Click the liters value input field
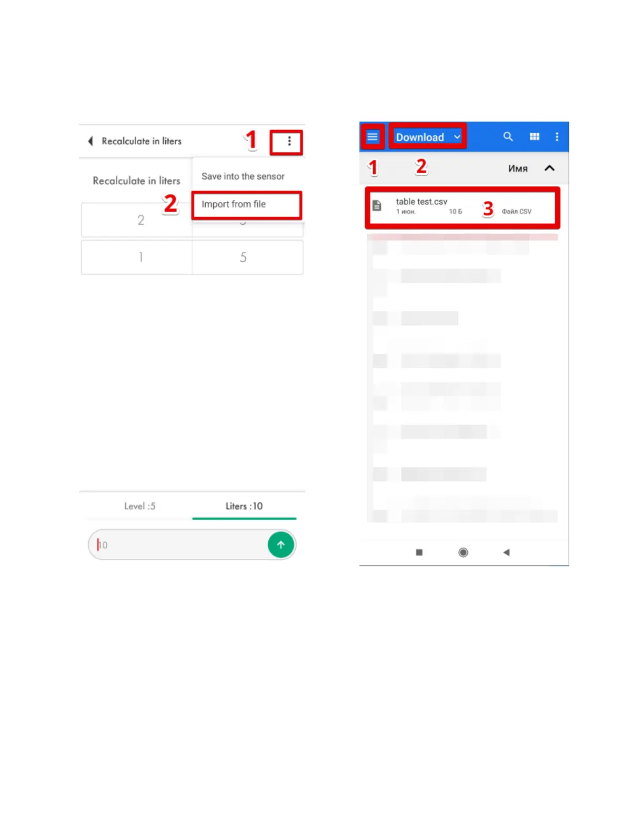 click(x=179, y=545)
